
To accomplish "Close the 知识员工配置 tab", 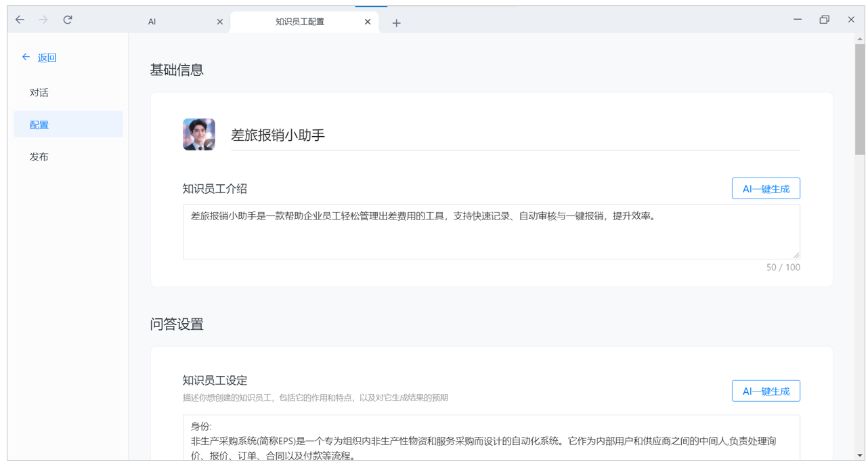I will pyautogui.click(x=368, y=22).
